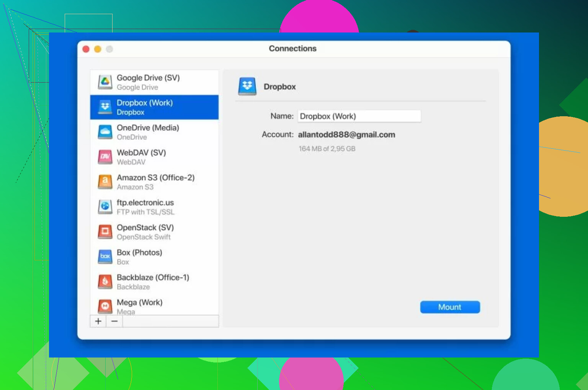This screenshot has width=588, height=390.
Task: Select the Box (Photos) connection
Action: click(x=154, y=257)
